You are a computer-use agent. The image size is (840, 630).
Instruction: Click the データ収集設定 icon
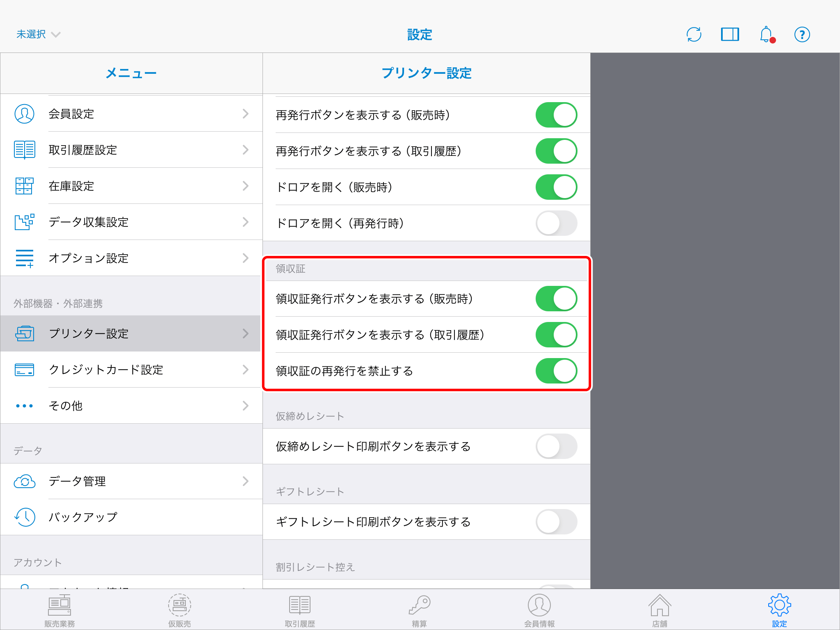pyautogui.click(x=25, y=222)
